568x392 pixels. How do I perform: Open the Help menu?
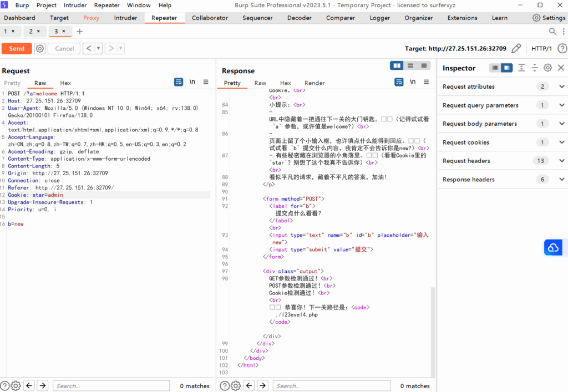click(165, 6)
